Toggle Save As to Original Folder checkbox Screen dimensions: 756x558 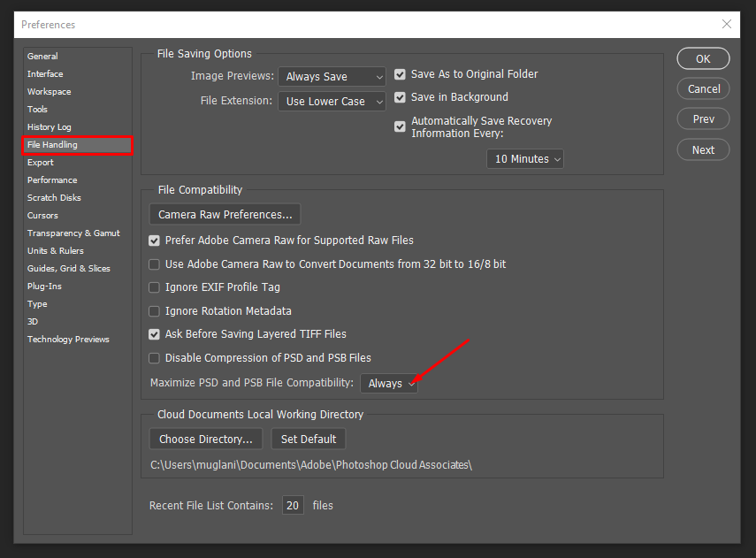(401, 75)
